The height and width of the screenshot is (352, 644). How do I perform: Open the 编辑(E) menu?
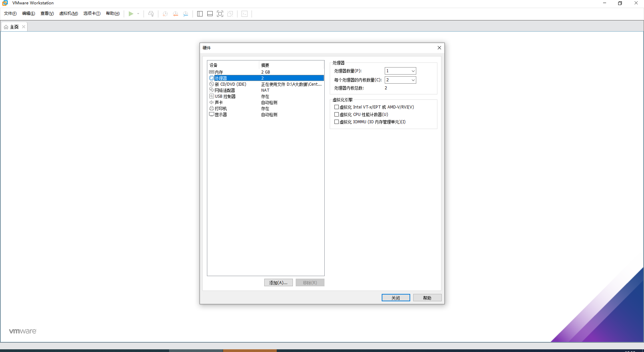tap(29, 13)
